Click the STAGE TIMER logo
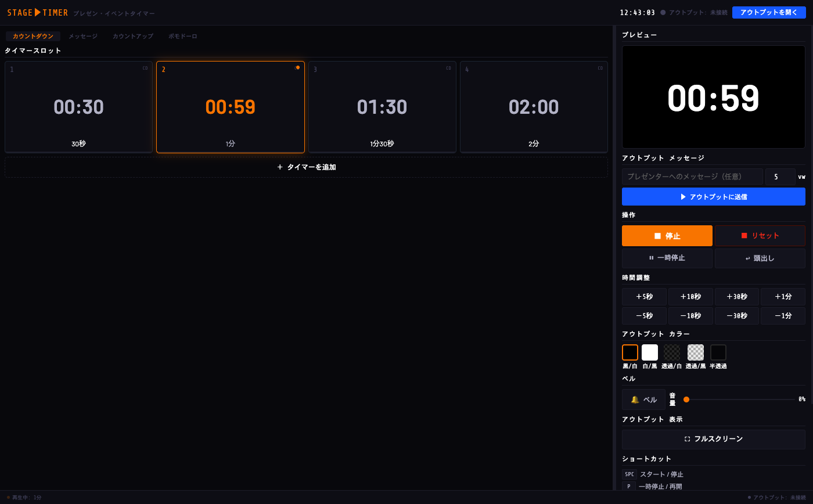This screenshot has width=813, height=504. (38, 12)
